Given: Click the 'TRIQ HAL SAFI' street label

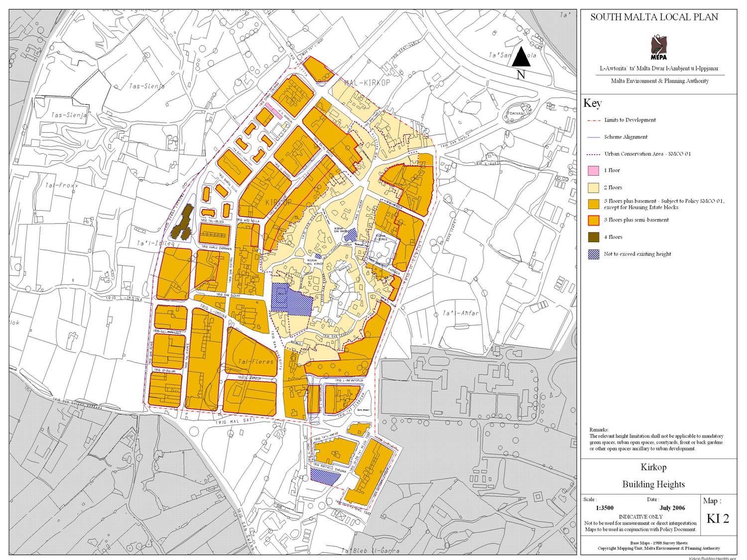Looking at the screenshot, I should pyautogui.click(x=235, y=421).
